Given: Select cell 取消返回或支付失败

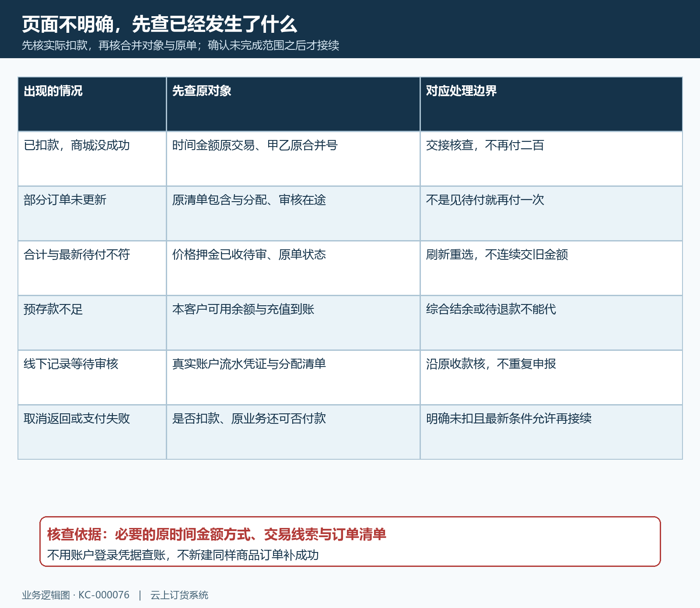Looking at the screenshot, I should [x=92, y=432].
